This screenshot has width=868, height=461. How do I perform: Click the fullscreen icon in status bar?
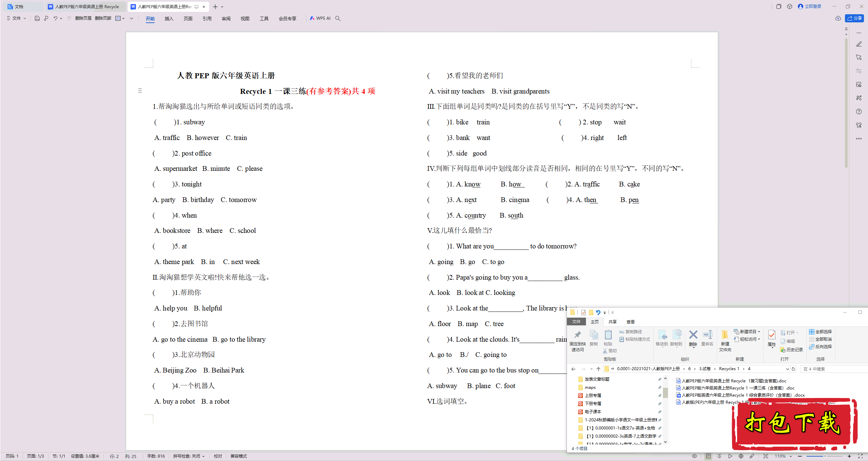click(x=860, y=456)
